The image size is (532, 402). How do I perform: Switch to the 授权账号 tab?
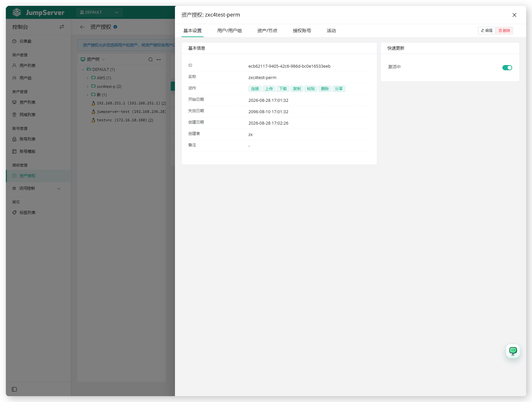click(302, 31)
